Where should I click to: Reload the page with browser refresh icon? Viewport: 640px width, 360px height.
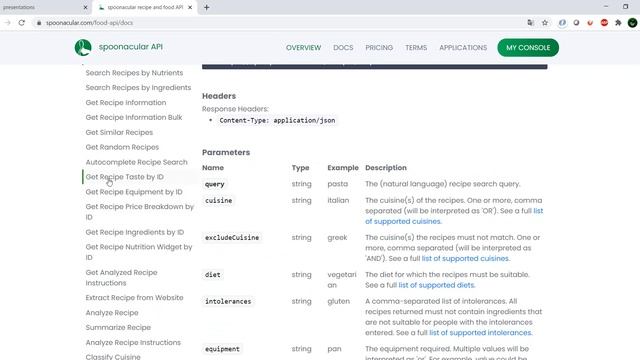pos(22,23)
